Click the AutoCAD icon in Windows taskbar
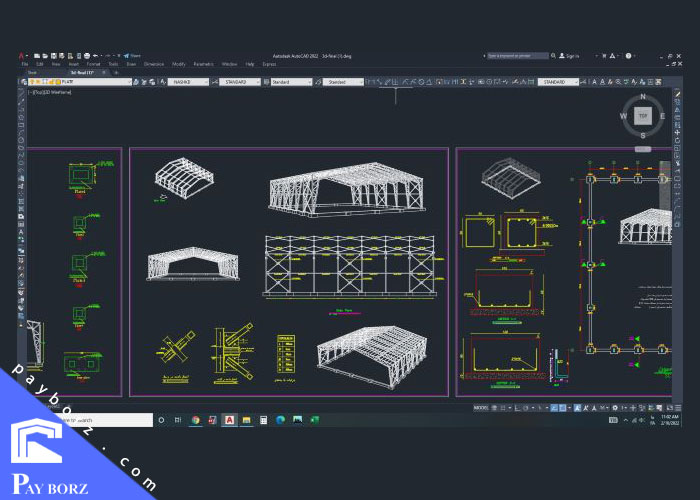700x500 pixels. tap(230, 420)
